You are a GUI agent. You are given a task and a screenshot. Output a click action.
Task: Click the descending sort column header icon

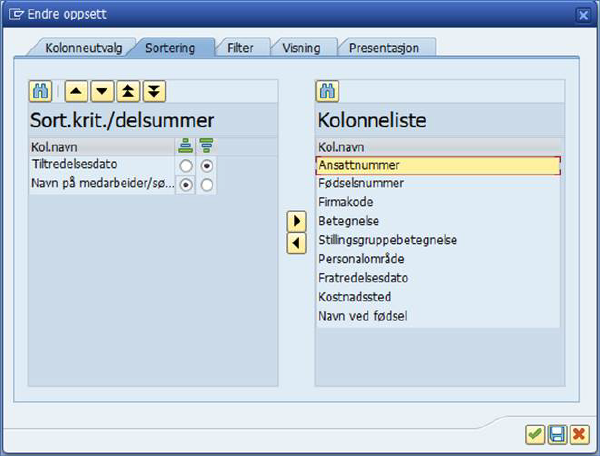click(x=206, y=146)
